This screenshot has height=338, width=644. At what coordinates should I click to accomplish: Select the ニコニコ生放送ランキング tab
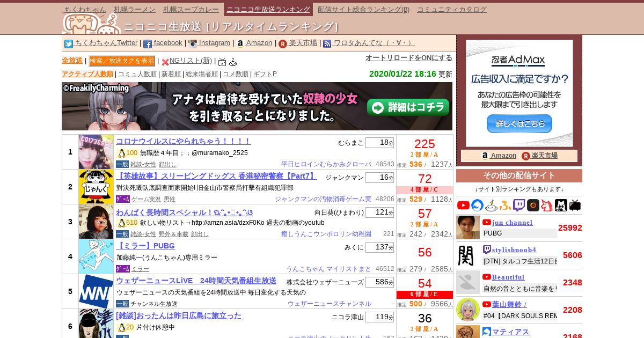coord(268,9)
